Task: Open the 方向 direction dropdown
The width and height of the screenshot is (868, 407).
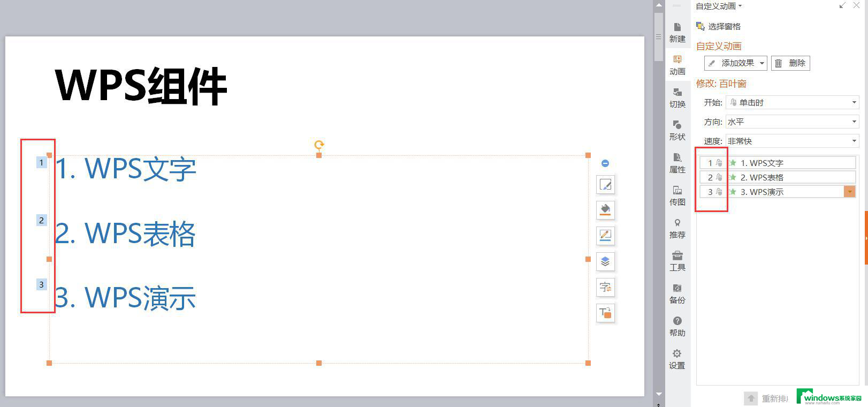Action: (x=793, y=122)
